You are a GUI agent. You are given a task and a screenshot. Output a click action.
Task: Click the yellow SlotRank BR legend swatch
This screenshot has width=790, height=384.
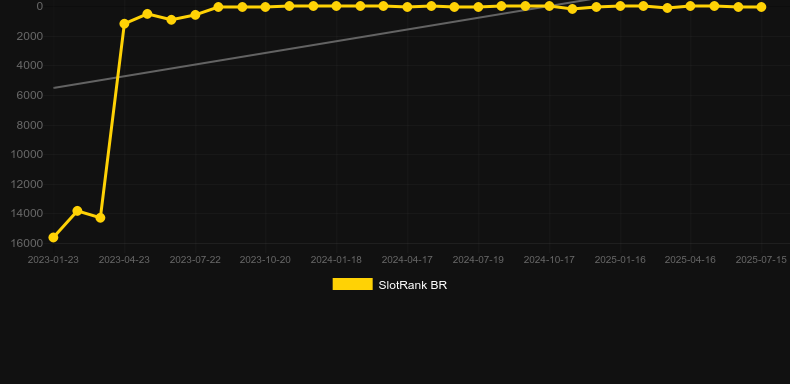coord(353,284)
